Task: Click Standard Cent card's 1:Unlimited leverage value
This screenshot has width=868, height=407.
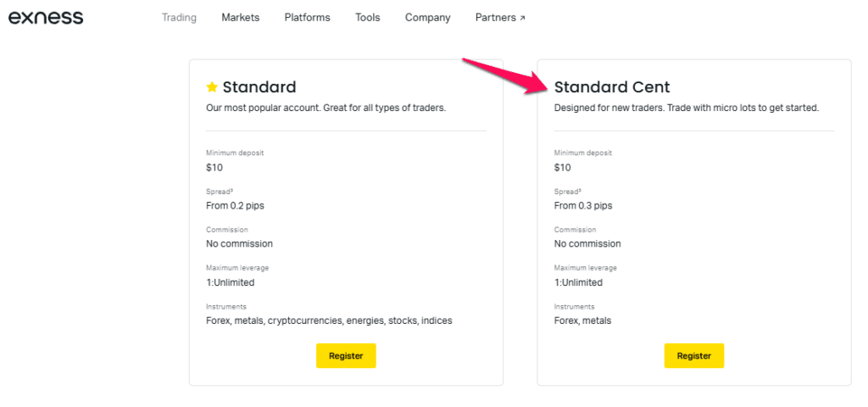Action: (x=578, y=282)
